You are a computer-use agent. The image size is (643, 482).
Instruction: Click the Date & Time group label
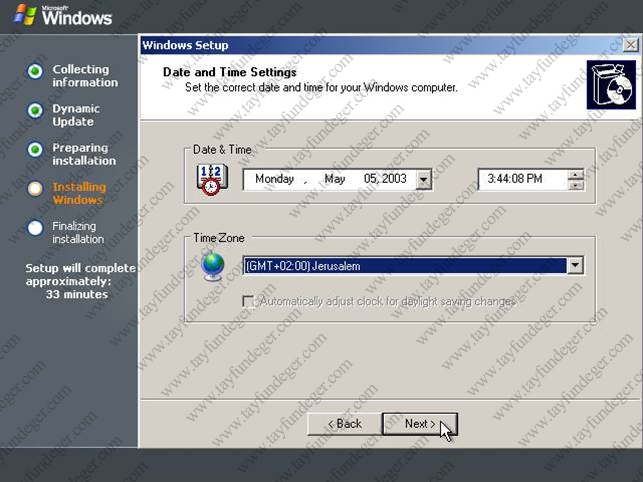[222, 150]
